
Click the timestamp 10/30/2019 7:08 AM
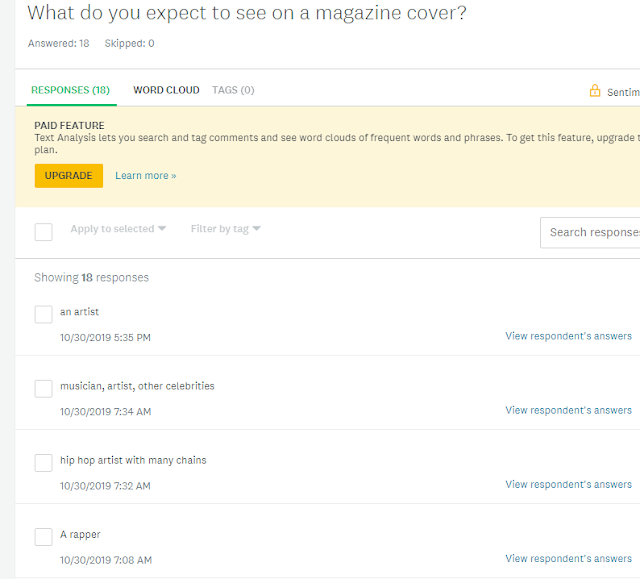(106, 561)
